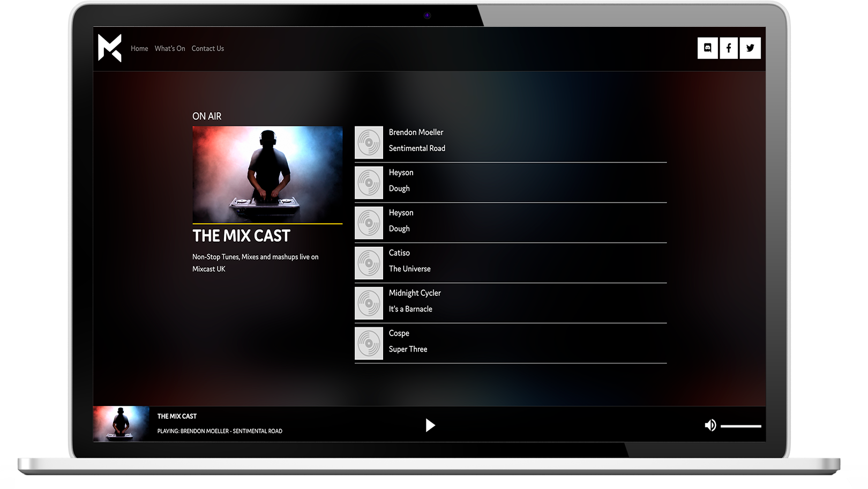Open the What's On menu item

coord(170,48)
